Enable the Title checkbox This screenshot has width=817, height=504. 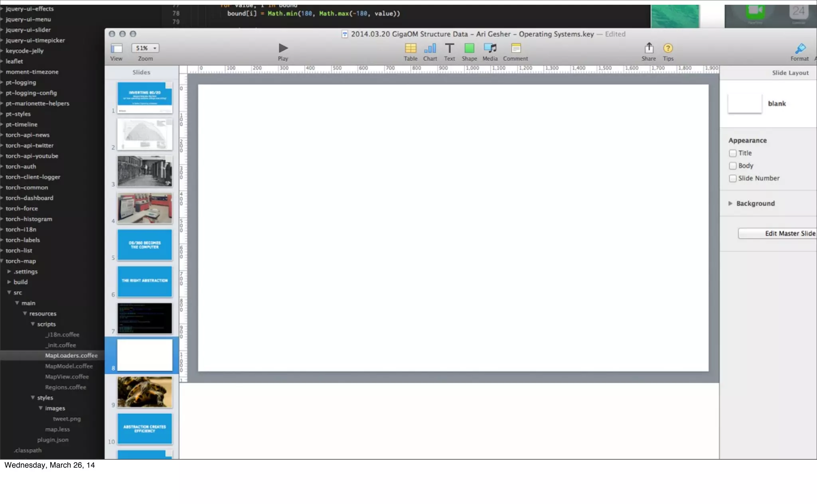pyautogui.click(x=732, y=153)
